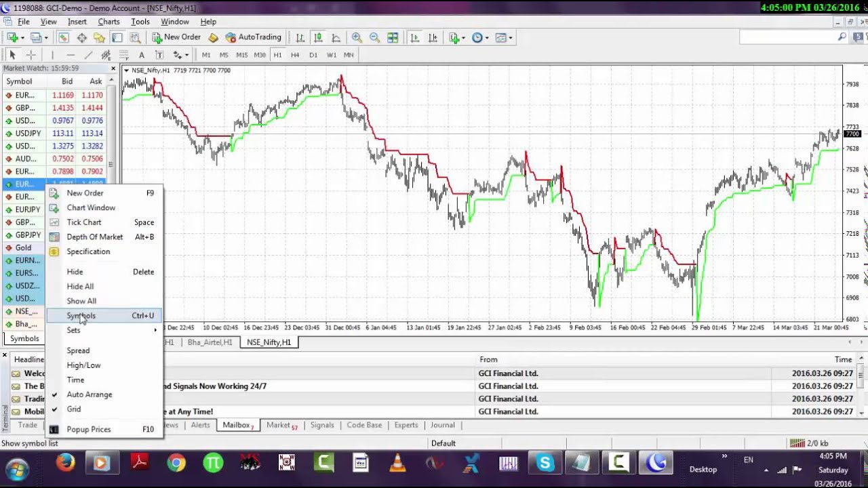This screenshot has height=488, width=868.
Task: Choose Symbols in the context menu
Action: coord(104,315)
